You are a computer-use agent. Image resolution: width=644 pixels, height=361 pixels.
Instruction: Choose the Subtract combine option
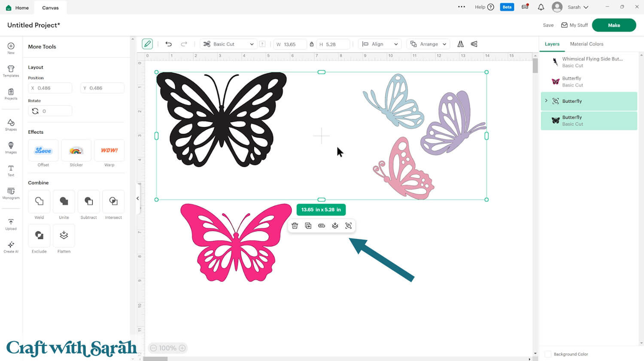(89, 202)
